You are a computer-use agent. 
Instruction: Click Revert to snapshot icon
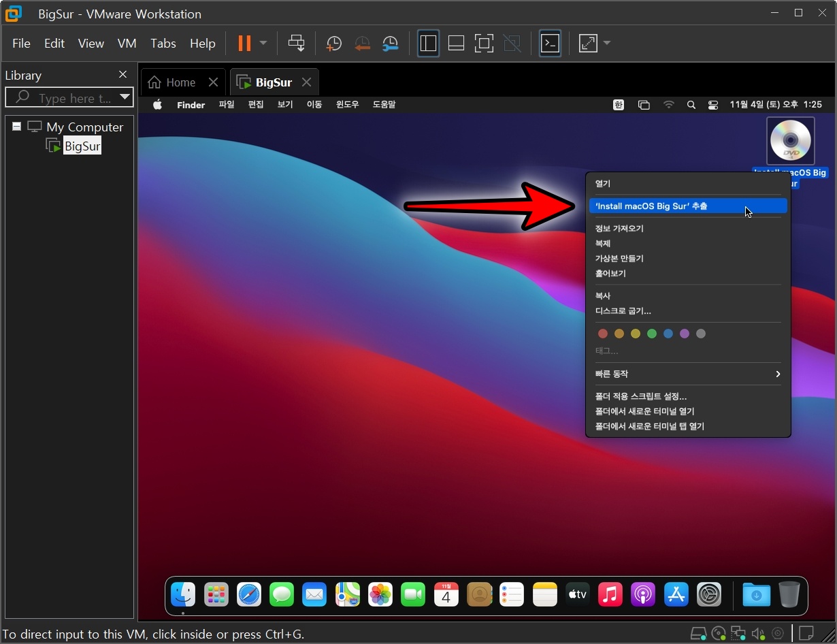[362, 44]
